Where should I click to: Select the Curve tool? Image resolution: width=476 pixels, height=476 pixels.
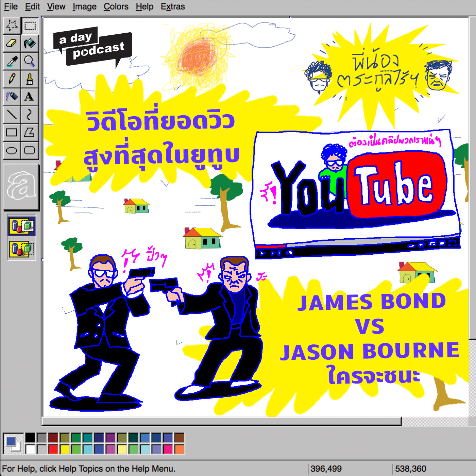[x=30, y=115]
